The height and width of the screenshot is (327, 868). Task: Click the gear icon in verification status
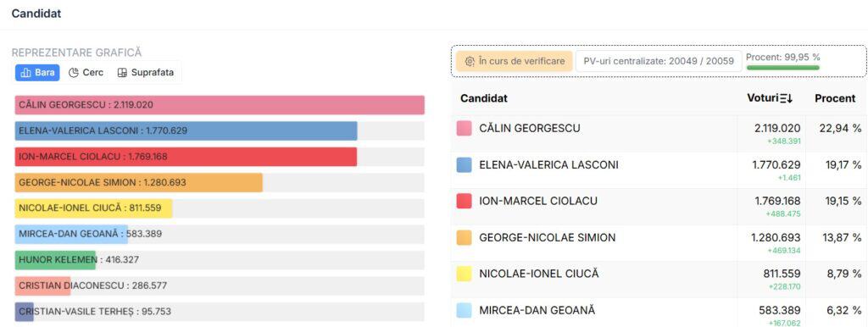coord(470,61)
